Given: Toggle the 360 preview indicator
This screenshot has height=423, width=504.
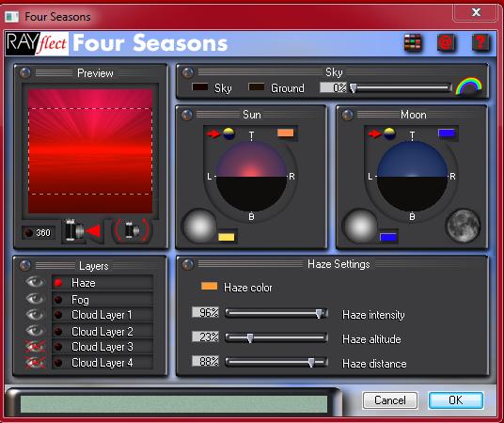Looking at the screenshot, I should click(x=39, y=233).
